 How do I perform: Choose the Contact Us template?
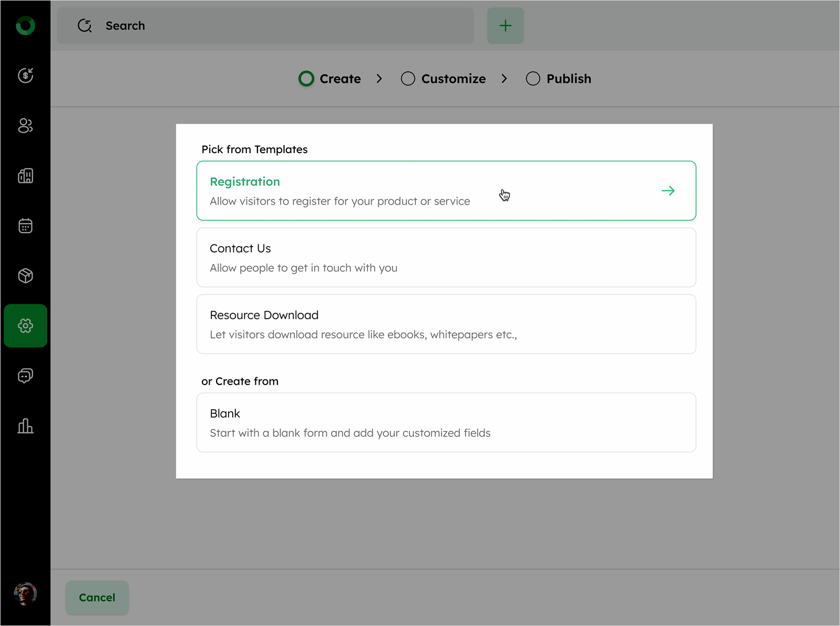click(446, 258)
